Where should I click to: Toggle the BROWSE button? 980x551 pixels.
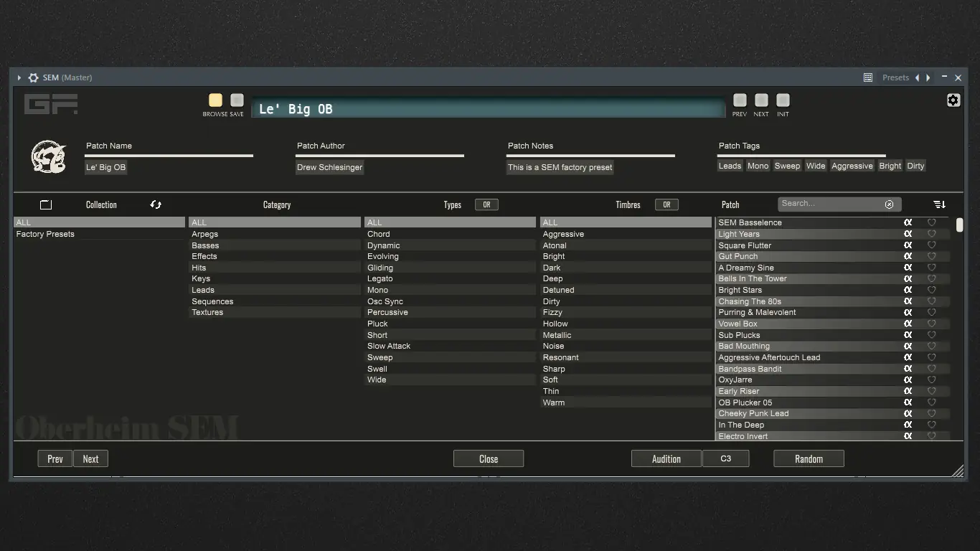click(x=215, y=100)
